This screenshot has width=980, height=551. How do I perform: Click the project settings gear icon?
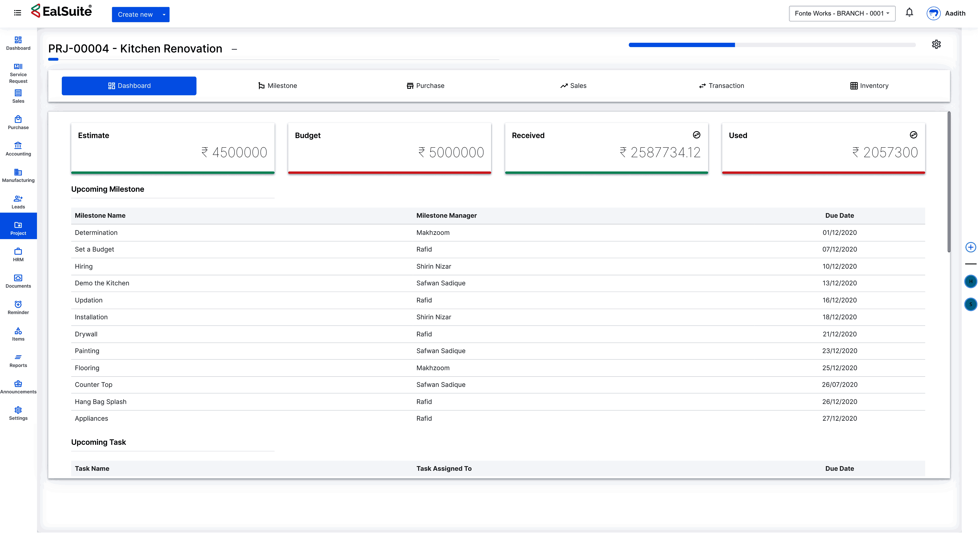[936, 44]
